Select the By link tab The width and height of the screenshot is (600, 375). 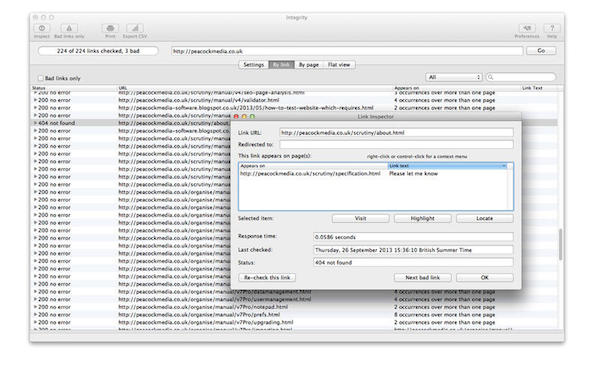click(281, 65)
